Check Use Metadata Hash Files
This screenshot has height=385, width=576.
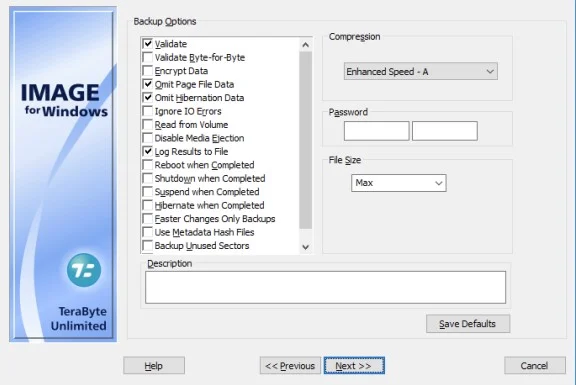[148, 232]
